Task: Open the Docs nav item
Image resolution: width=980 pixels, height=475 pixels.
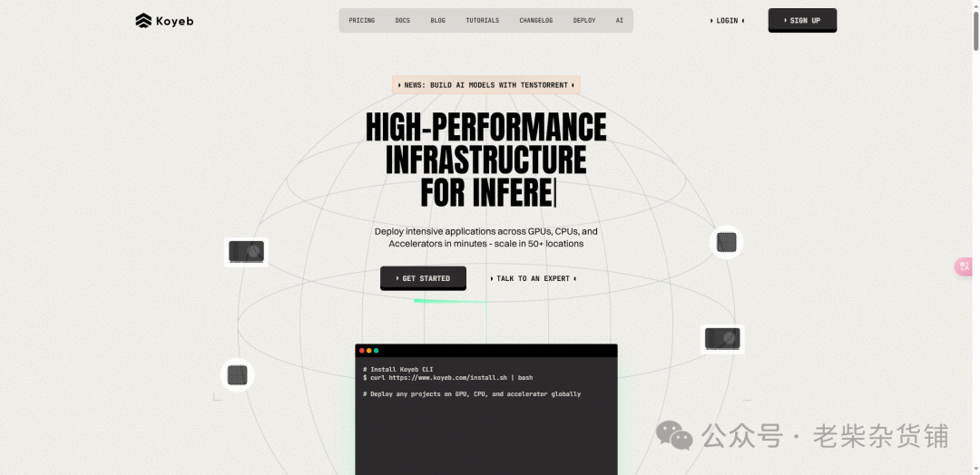Action: click(403, 21)
